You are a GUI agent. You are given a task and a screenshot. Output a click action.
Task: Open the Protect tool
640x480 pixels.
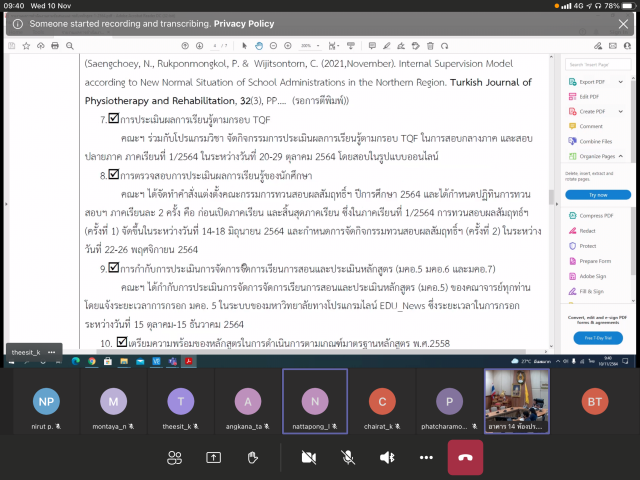(x=588, y=245)
